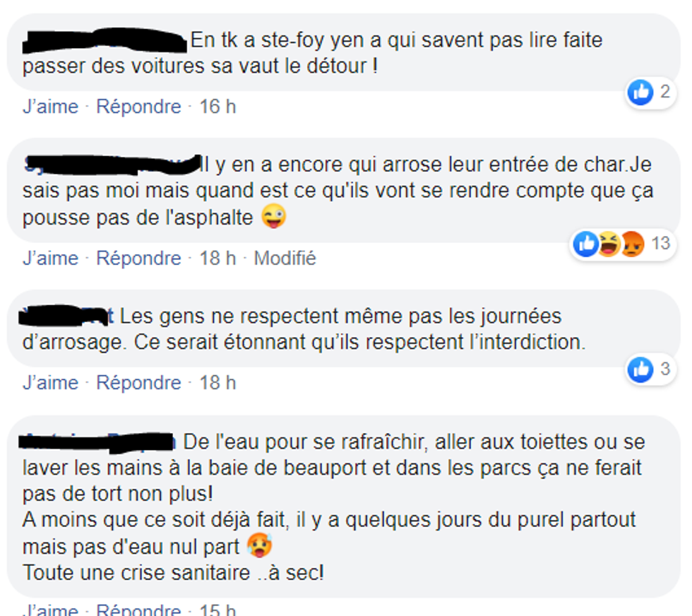Open the reaction count 2 on the Ste-Foy comment
The image size is (692, 616).
coord(664,92)
